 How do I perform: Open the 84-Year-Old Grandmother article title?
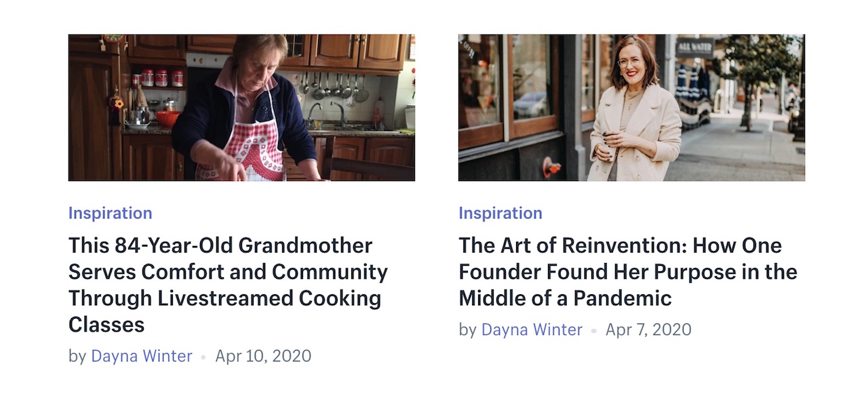[229, 285]
